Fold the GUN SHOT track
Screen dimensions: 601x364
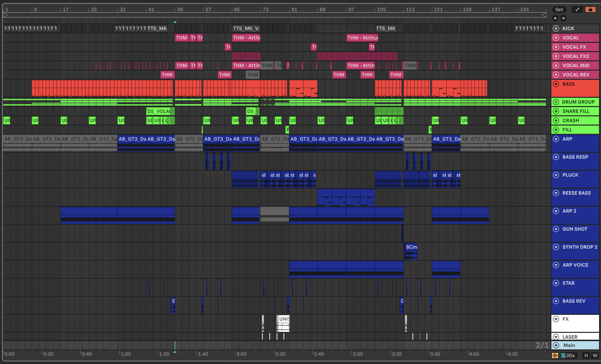pos(556,229)
